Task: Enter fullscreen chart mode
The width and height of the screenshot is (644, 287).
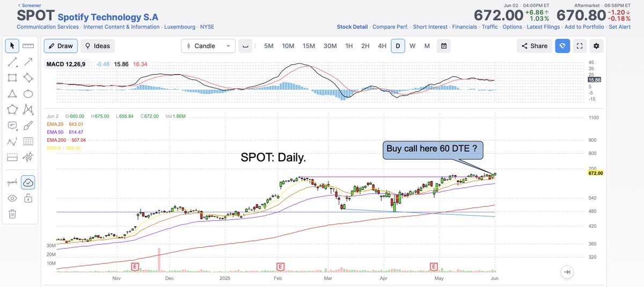Action: 580,46
